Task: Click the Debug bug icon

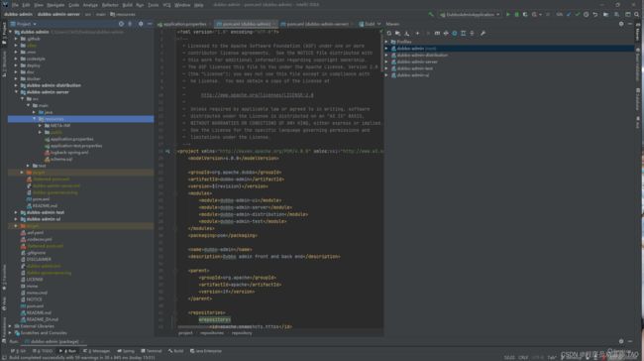Action: click(516, 15)
